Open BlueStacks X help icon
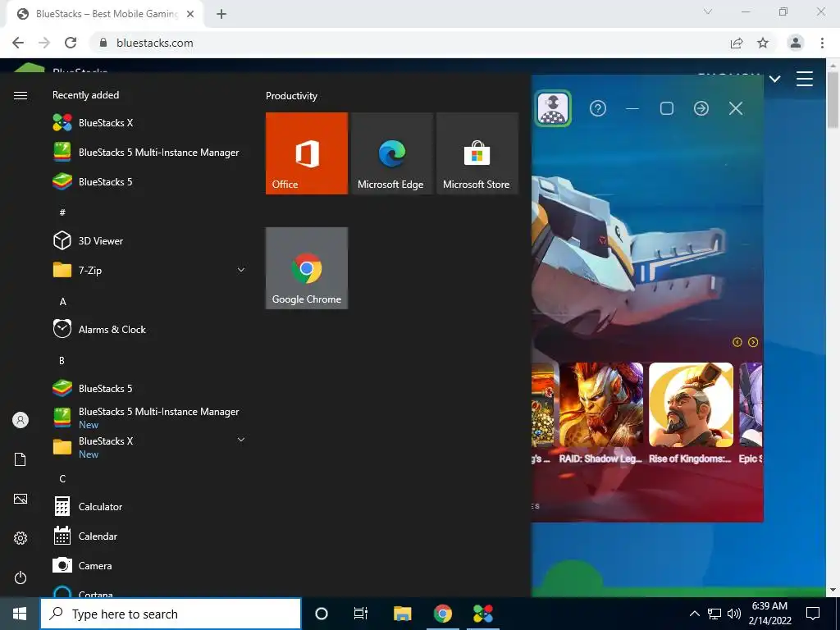Screen dimensions: 840x630 coord(598,109)
